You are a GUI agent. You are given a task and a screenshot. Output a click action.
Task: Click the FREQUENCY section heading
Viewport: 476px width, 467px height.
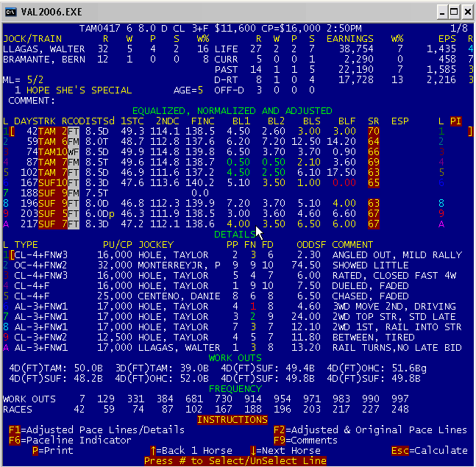(235, 389)
